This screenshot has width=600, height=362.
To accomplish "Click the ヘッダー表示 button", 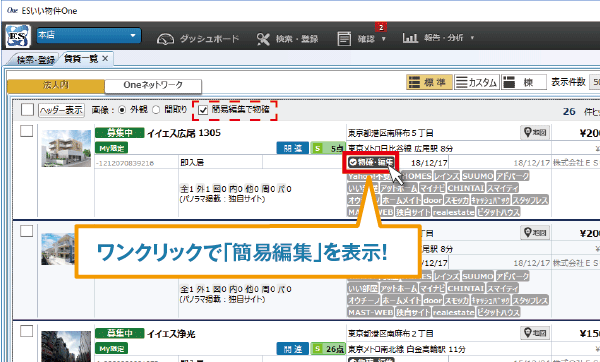I will (61, 110).
